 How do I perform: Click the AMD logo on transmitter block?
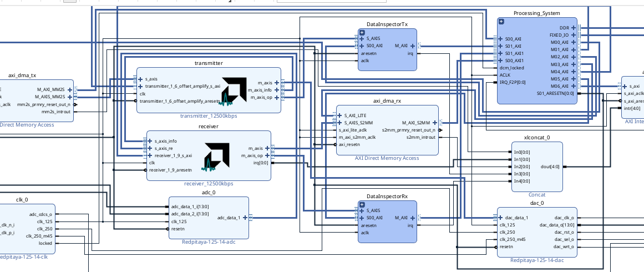click(234, 90)
